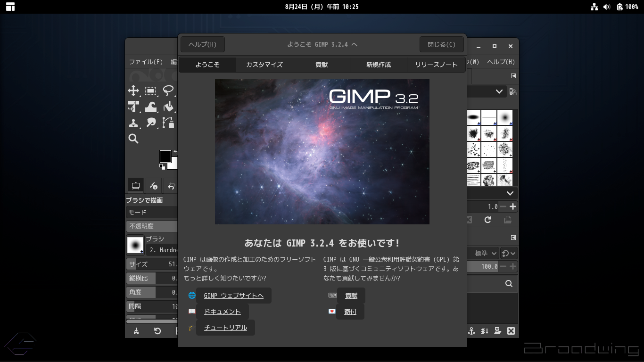This screenshot has width=644, height=362.
Task: Switch to the リリースノート tab
Action: (x=436, y=65)
